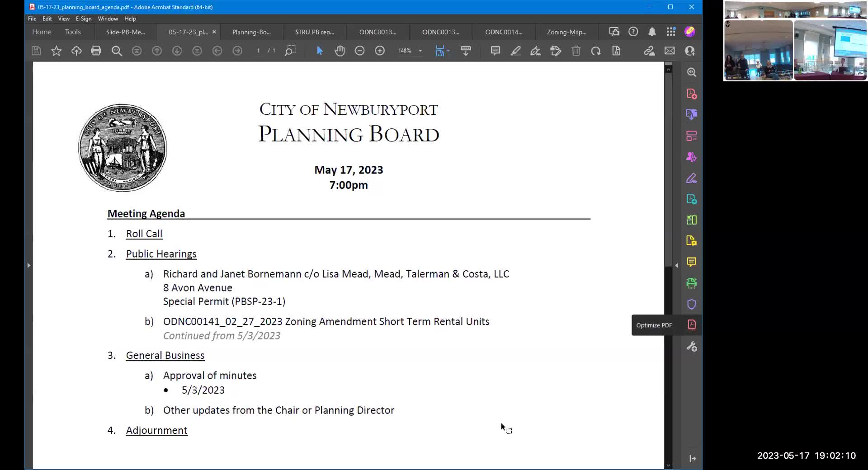
Task: Click the Public Hearings heading
Action: point(161,254)
